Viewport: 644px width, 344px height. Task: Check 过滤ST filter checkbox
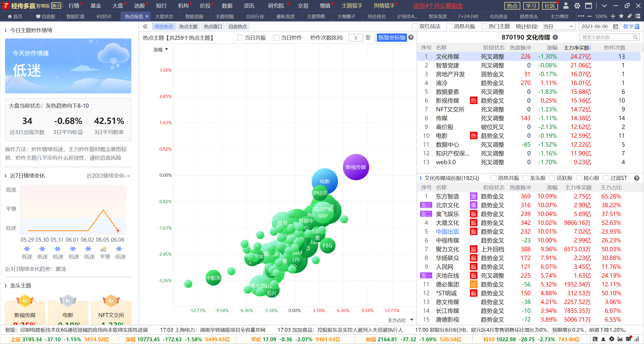point(606,178)
